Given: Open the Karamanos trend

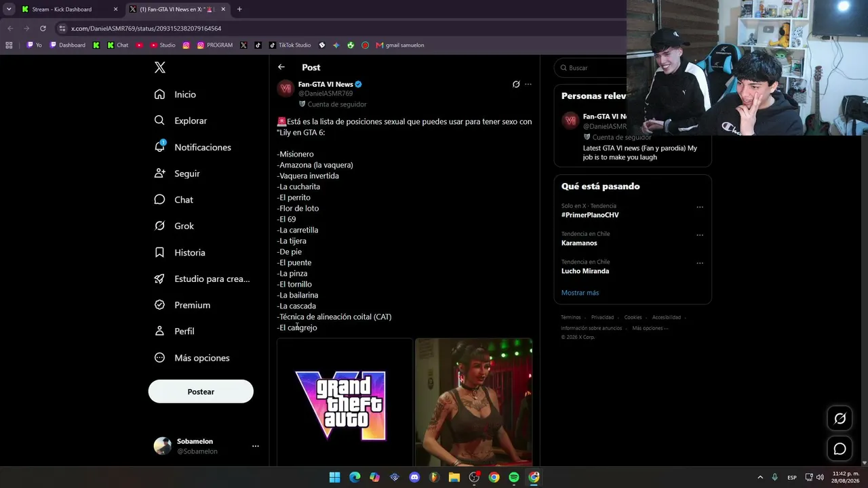Looking at the screenshot, I should tap(579, 243).
